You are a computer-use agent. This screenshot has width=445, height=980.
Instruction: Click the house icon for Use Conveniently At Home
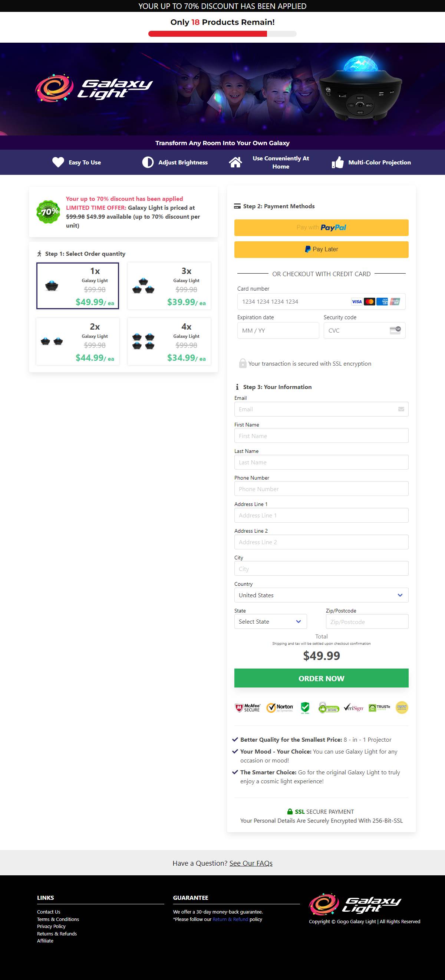point(235,163)
